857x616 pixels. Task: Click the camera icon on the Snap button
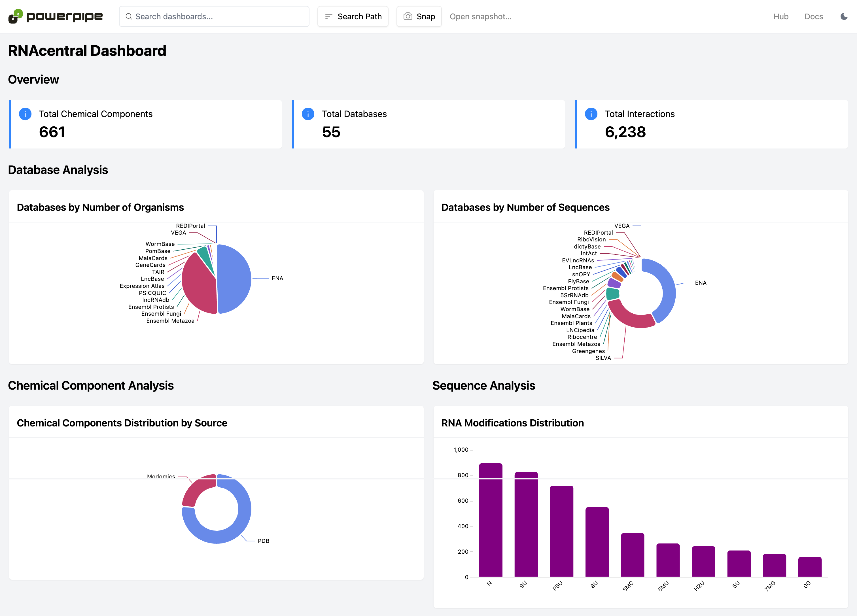[x=408, y=16]
